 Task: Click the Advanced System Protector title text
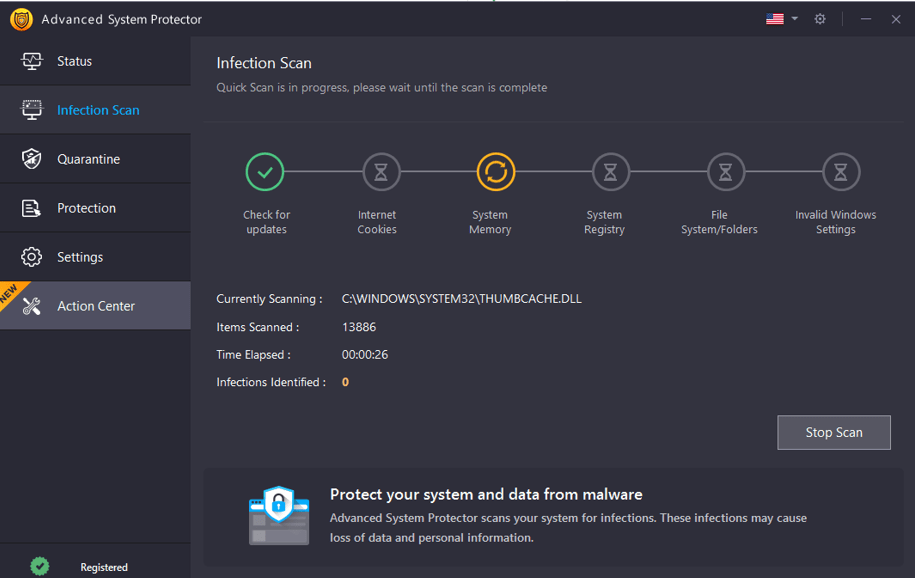coord(121,19)
